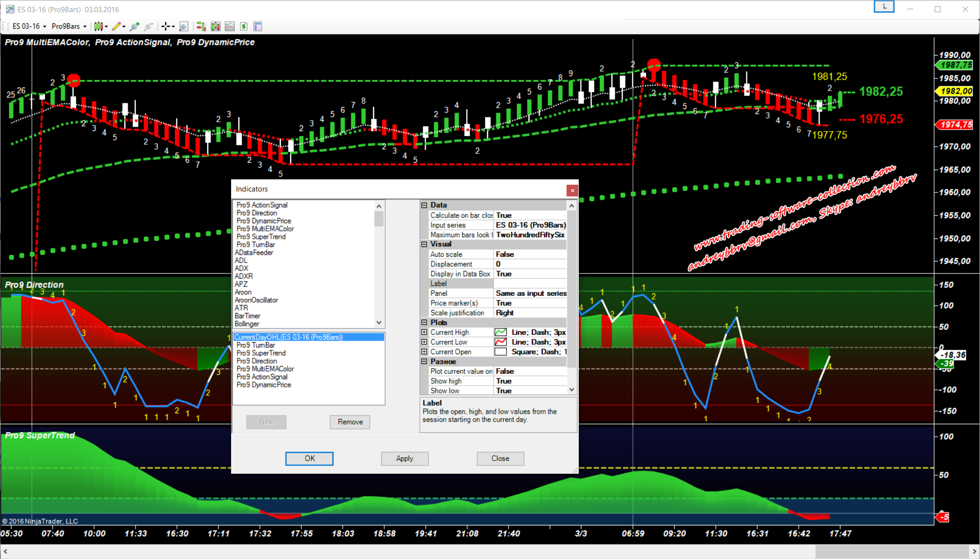980x559 pixels.
Task: Click the candlestick chart style icon
Action: [98, 26]
